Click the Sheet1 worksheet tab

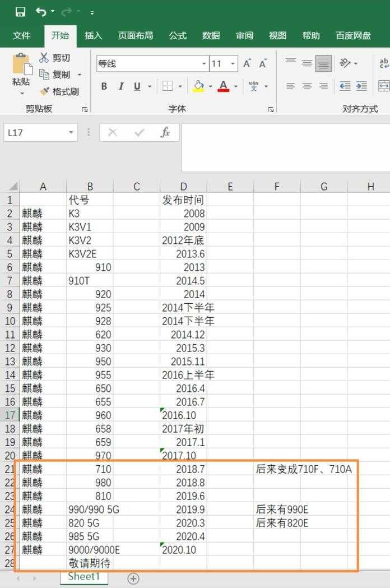84,577
